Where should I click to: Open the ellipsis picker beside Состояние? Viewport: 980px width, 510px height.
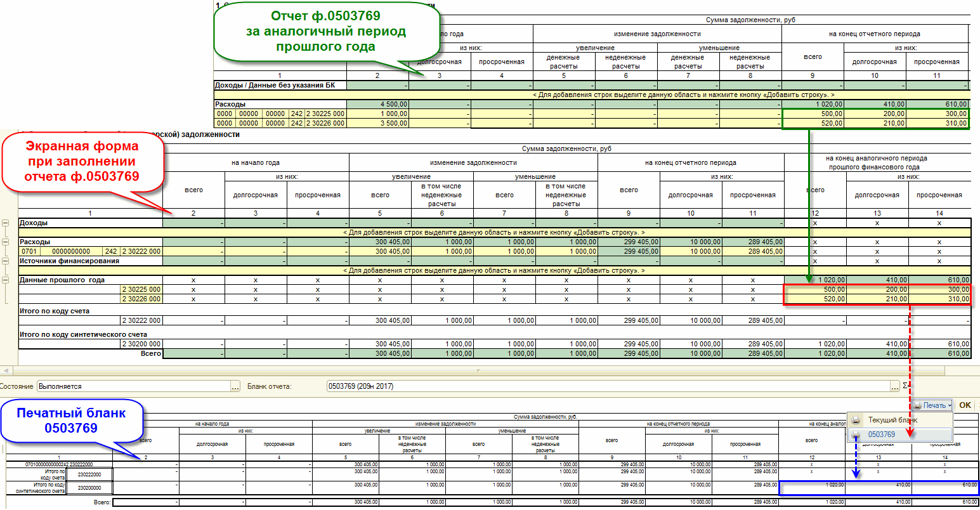pos(235,386)
